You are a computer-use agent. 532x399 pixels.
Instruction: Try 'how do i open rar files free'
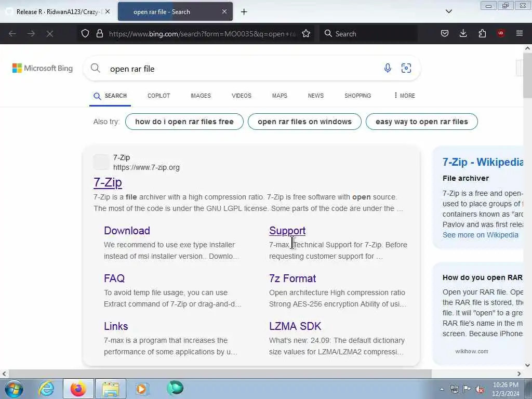[x=184, y=122]
